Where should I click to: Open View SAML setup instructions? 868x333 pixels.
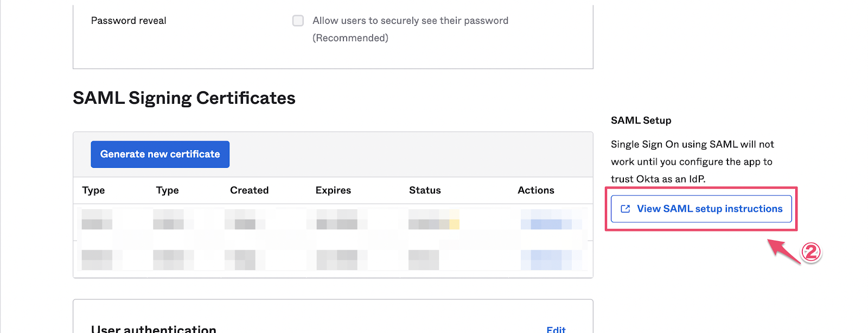pyautogui.click(x=701, y=209)
